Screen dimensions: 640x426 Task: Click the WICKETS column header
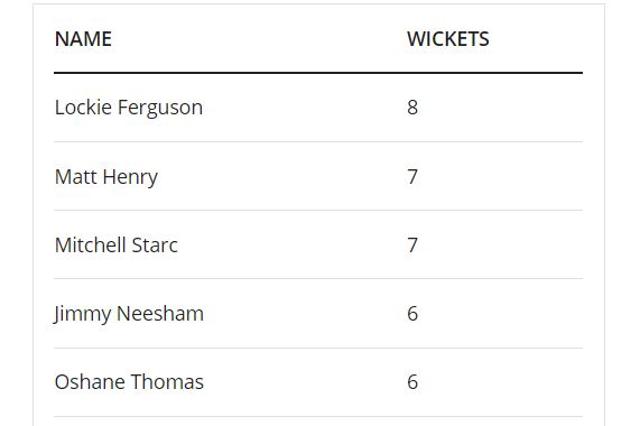pos(448,39)
